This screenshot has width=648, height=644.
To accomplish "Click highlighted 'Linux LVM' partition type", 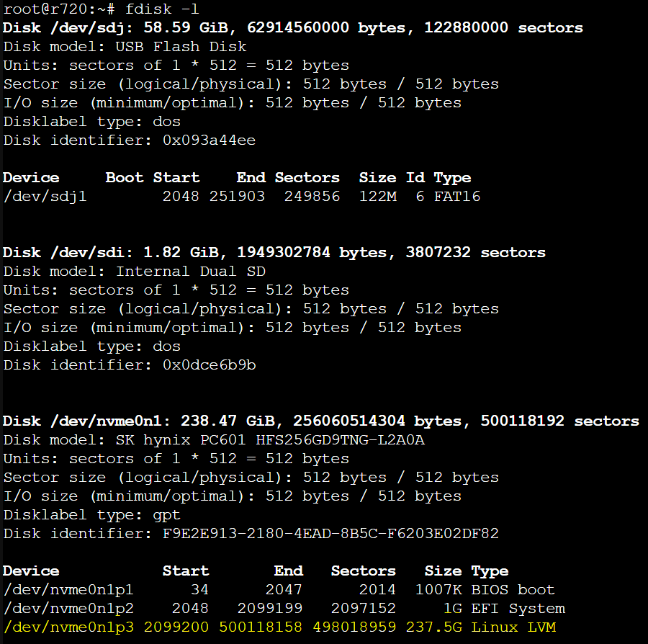I will pyautogui.click(x=513, y=627).
